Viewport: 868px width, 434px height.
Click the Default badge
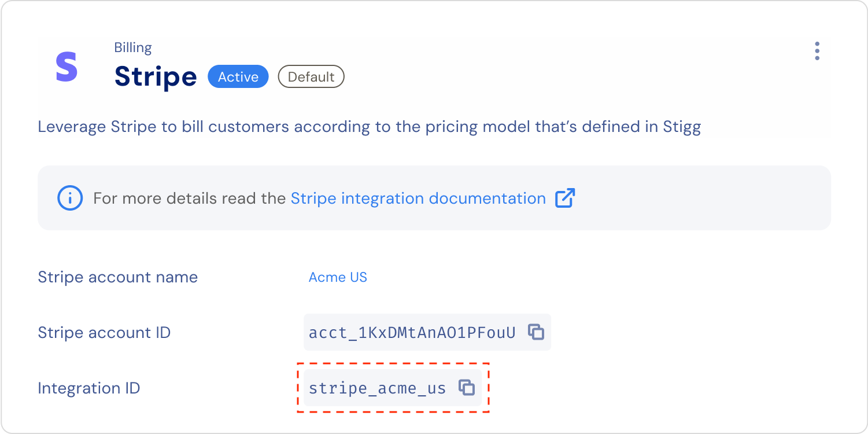click(311, 77)
